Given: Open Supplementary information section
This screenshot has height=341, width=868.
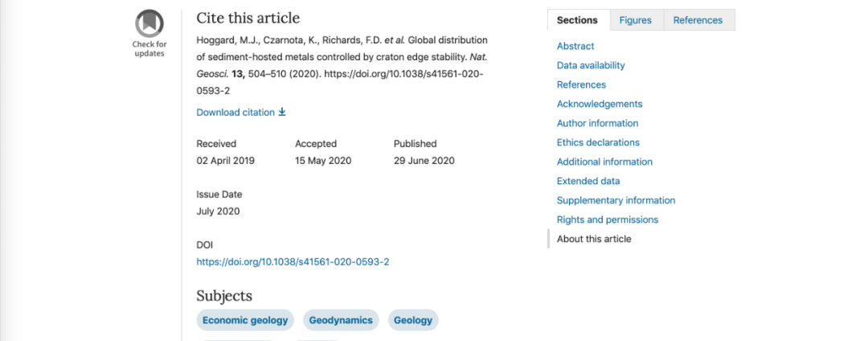Looking at the screenshot, I should [616, 200].
